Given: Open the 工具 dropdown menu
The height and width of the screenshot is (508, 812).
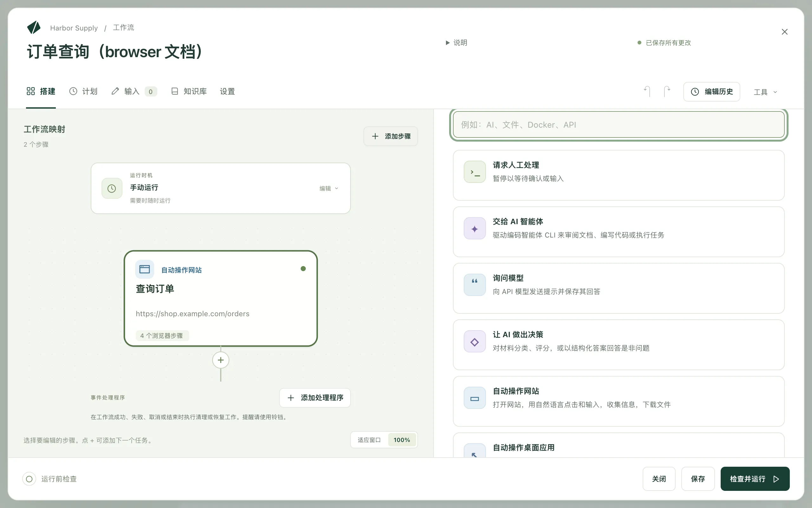Looking at the screenshot, I should (x=765, y=92).
